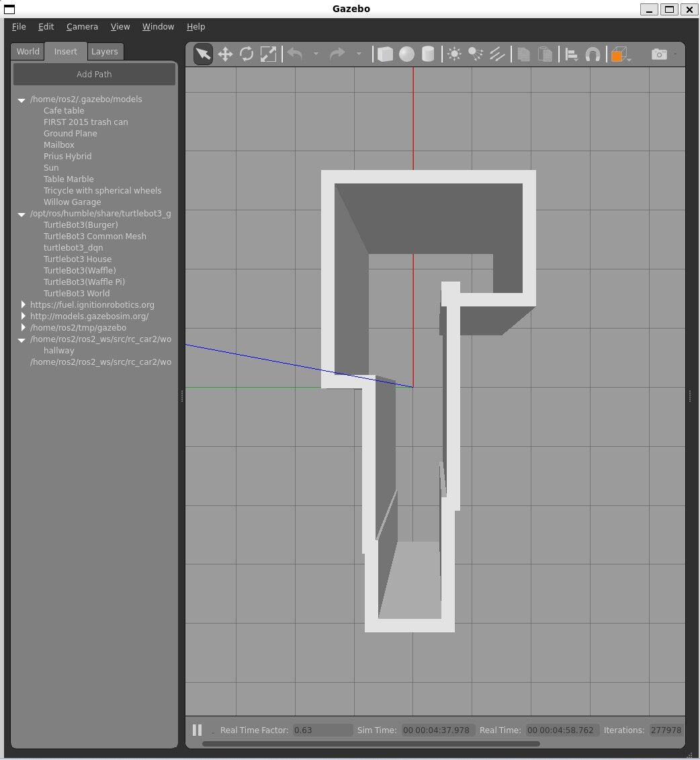Select the Cafe table model
Viewport: 700px width, 760px height.
(x=63, y=110)
